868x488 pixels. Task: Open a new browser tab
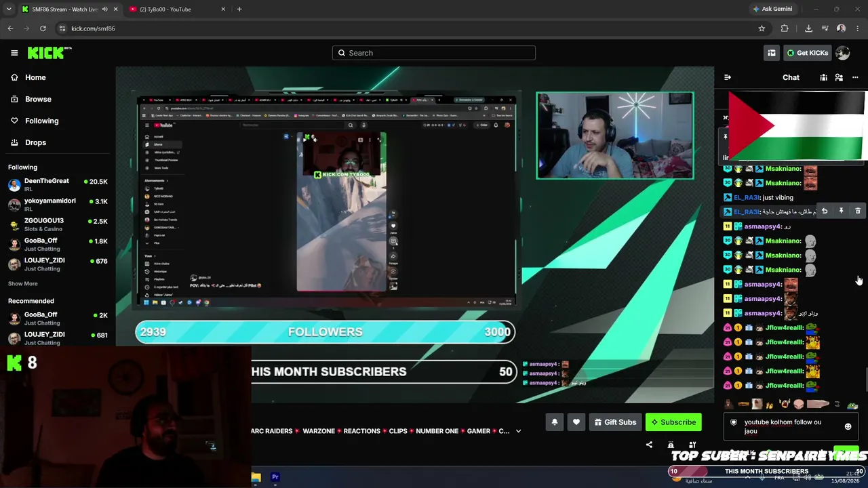[x=239, y=9]
